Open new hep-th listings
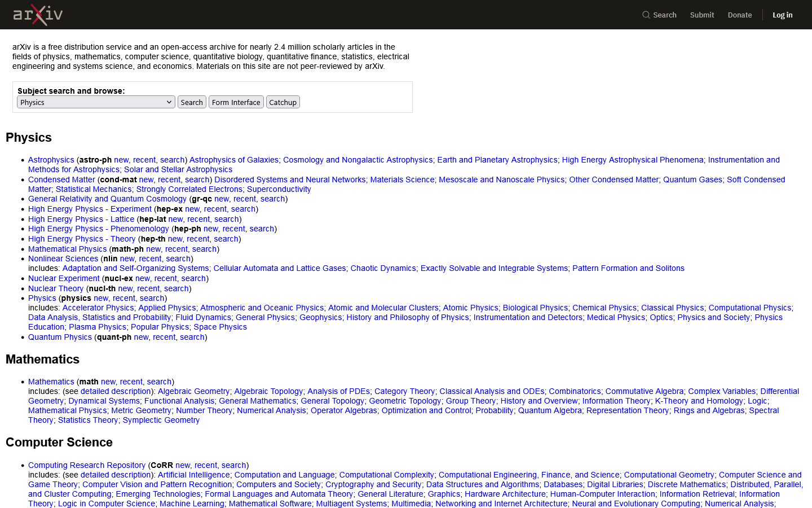The height and width of the screenshot is (508, 812). tap(175, 239)
